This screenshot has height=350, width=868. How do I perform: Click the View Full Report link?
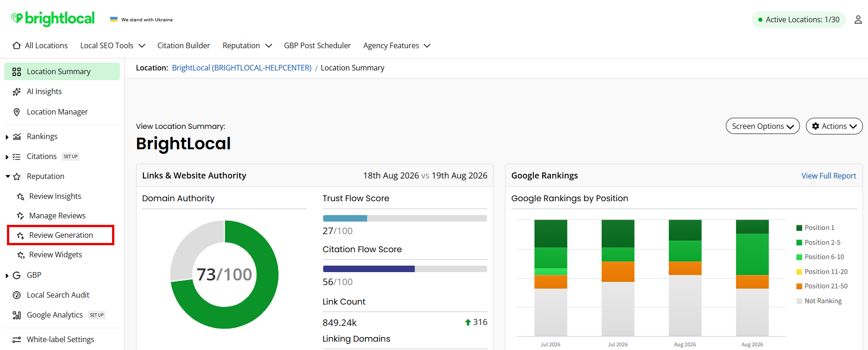829,176
